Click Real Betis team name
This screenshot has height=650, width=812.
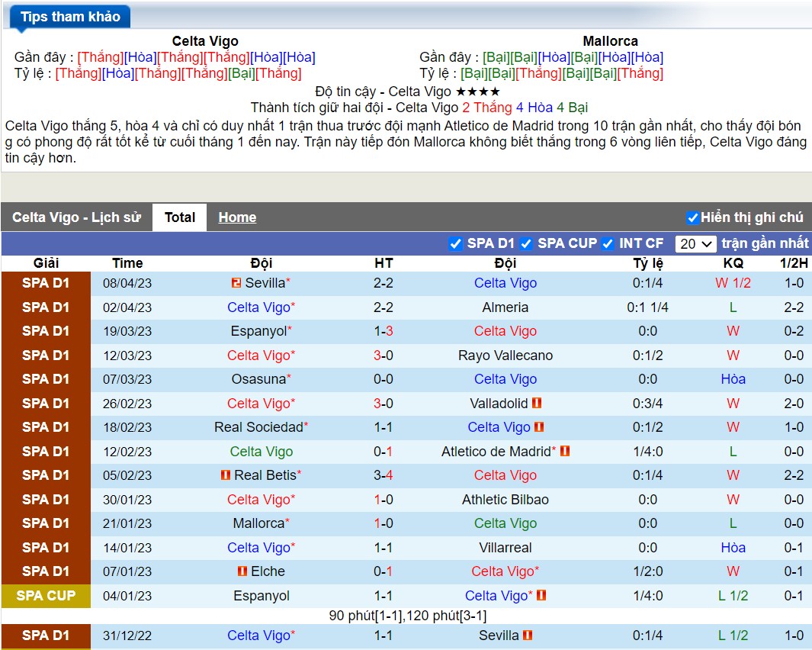(x=265, y=475)
